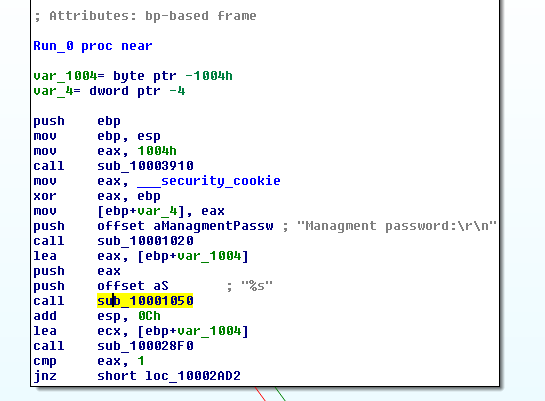Click var_1004 in the lea ecx instruction
The width and height of the screenshot is (545, 401).
tap(209, 331)
